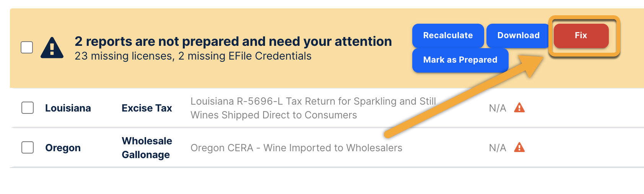Hit the red Fix button

tap(581, 36)
